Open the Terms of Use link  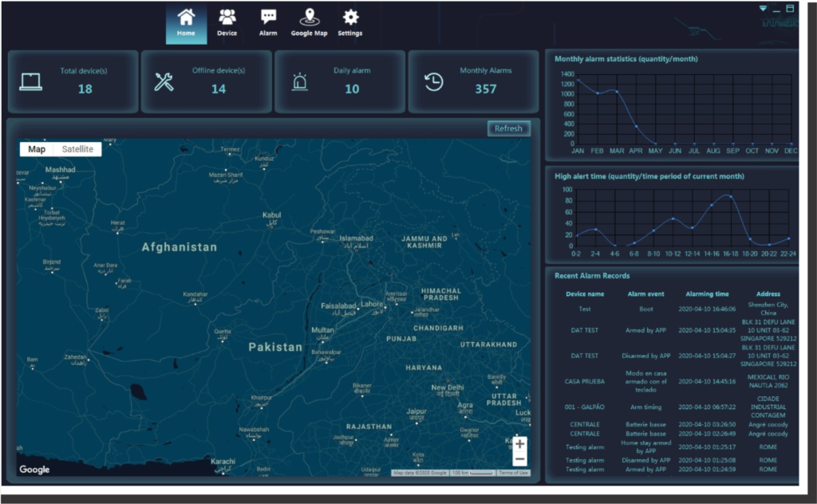click(x=513, y=473)
